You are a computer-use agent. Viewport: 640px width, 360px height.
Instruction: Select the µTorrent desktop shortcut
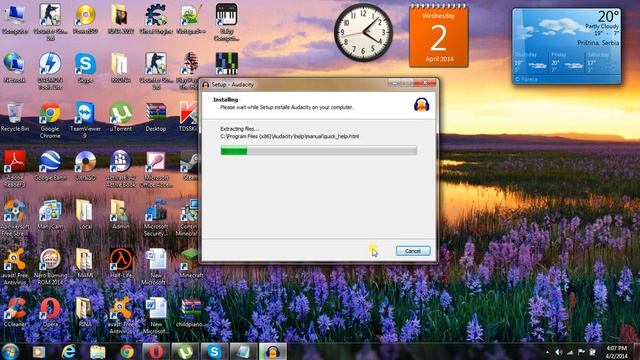pyautogui.click(x=121, y=117)
